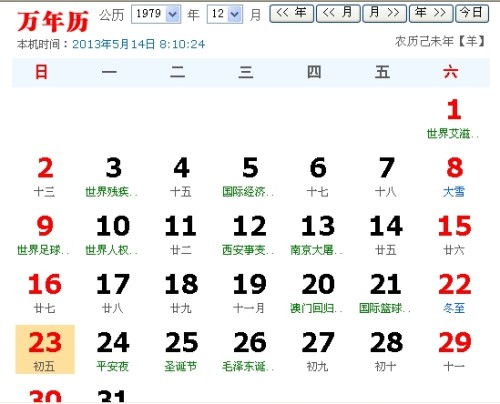
Task: Select December 29 (十一)
Action: [454, 352]
